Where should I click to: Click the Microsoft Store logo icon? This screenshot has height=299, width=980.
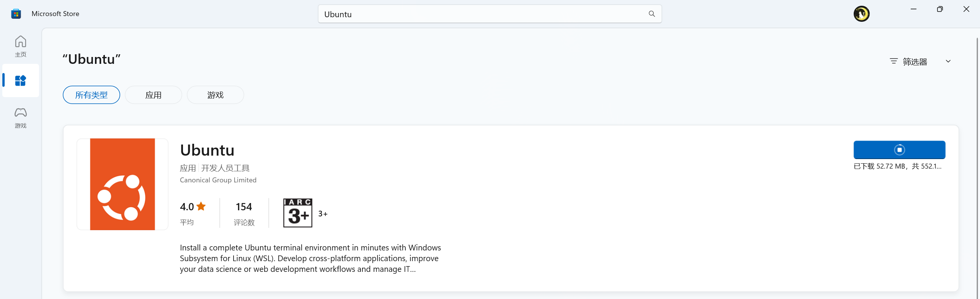point(16,14)
